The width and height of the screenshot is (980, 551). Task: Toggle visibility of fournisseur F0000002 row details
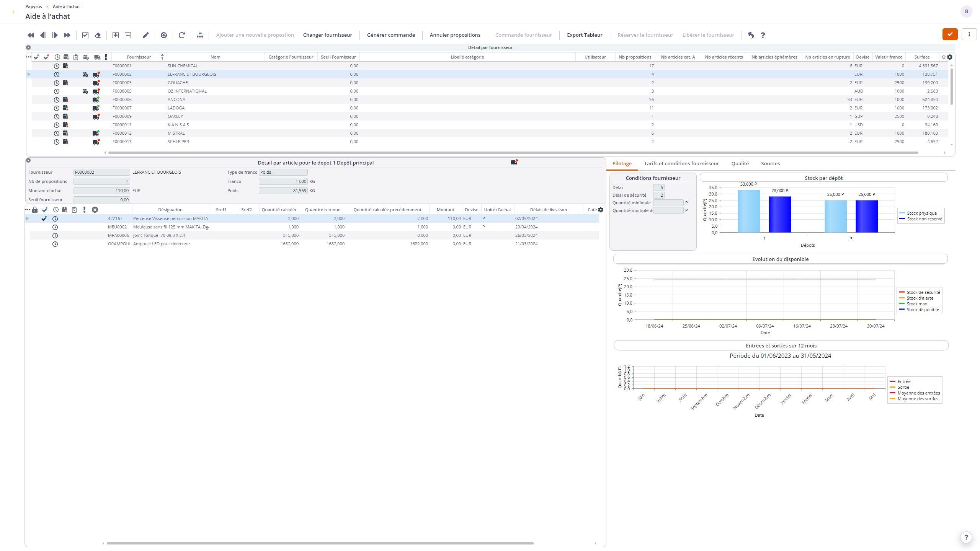point(28,74)
